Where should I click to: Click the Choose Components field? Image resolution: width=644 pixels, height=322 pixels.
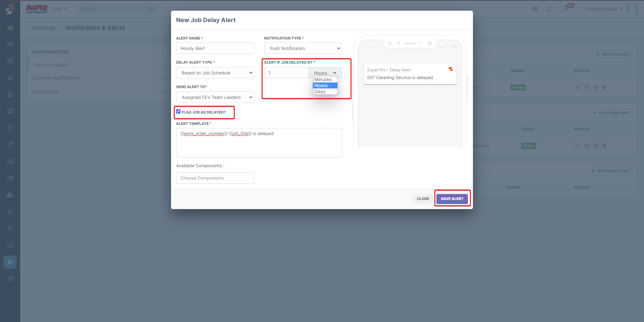(215, 178)
